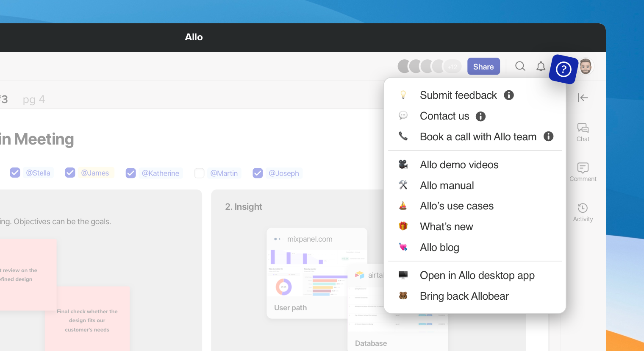Close the help question mark menu
The image size is (644, 351).
(563, 69)
